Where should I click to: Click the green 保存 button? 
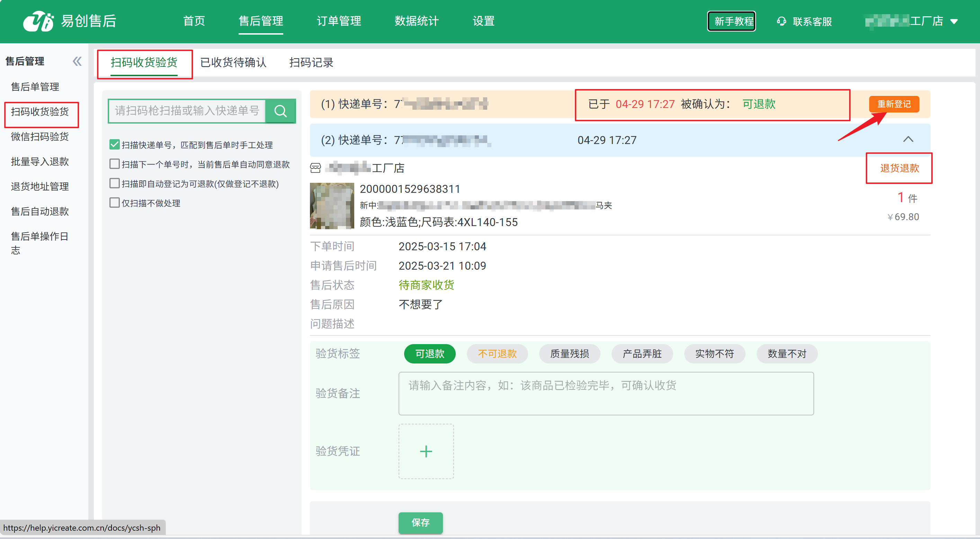point(420,523)
